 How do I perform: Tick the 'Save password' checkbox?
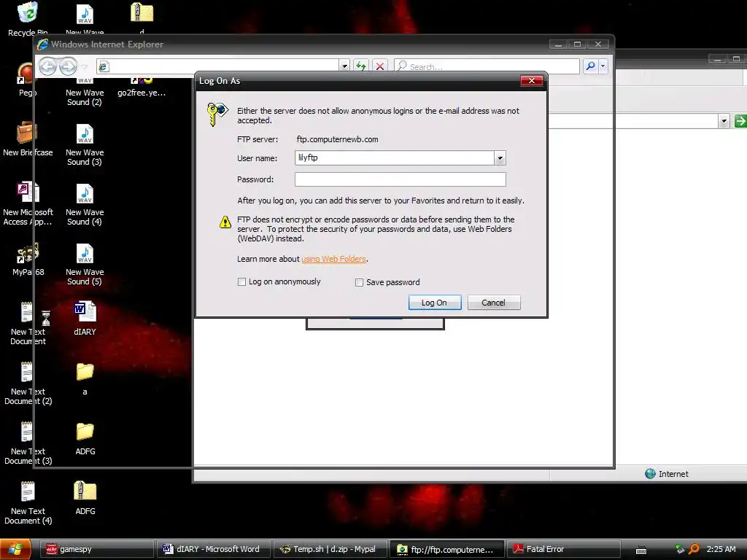click(x=359, y=282)
